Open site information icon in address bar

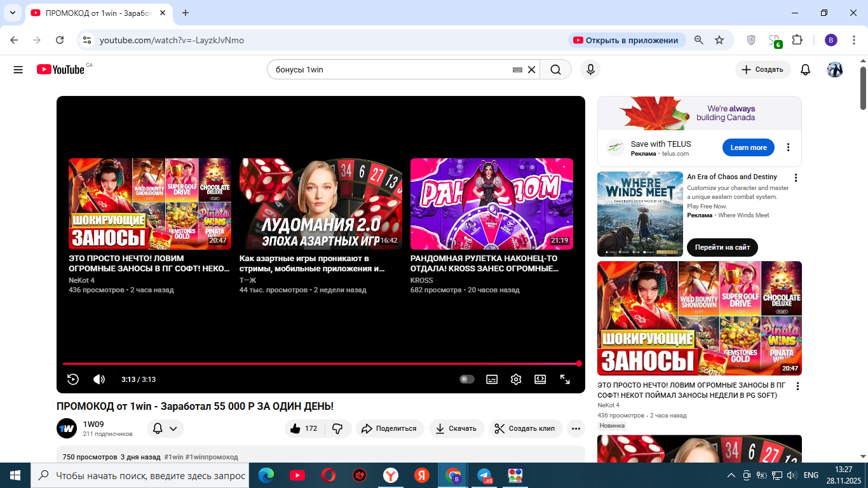(x=87, y=40)
